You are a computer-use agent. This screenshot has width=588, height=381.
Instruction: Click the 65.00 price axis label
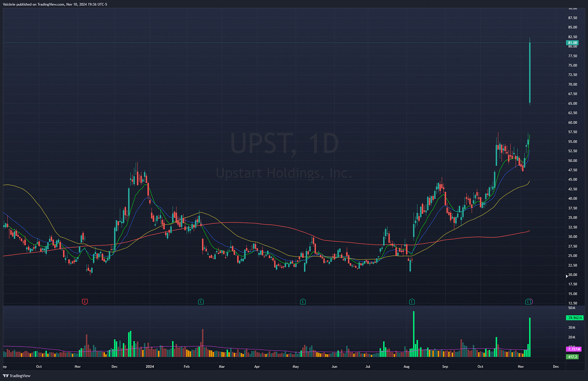pos(573,103)
